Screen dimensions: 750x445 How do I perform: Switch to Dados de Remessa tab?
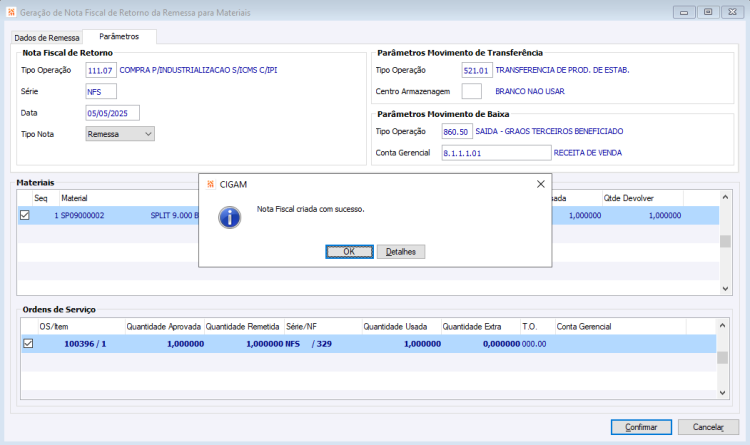pos(47,38)
